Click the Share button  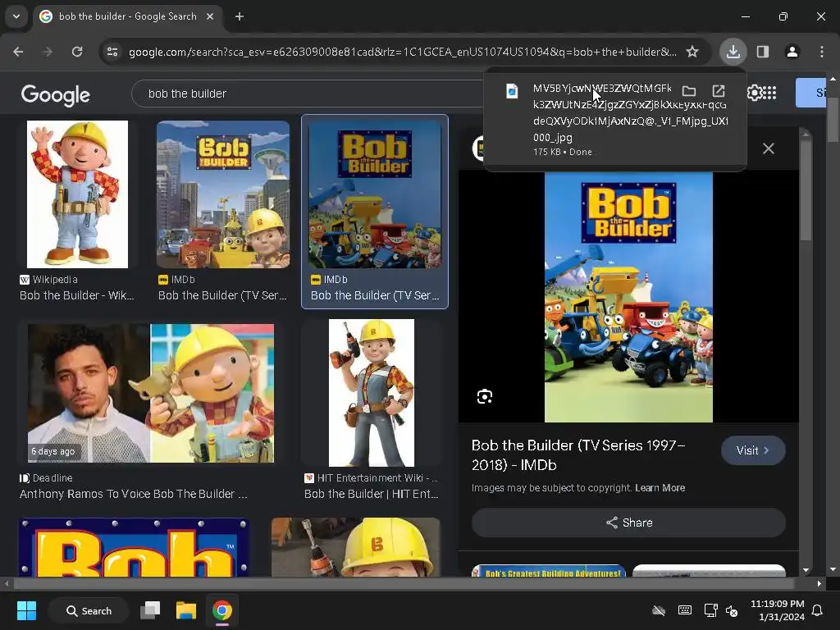628,523
